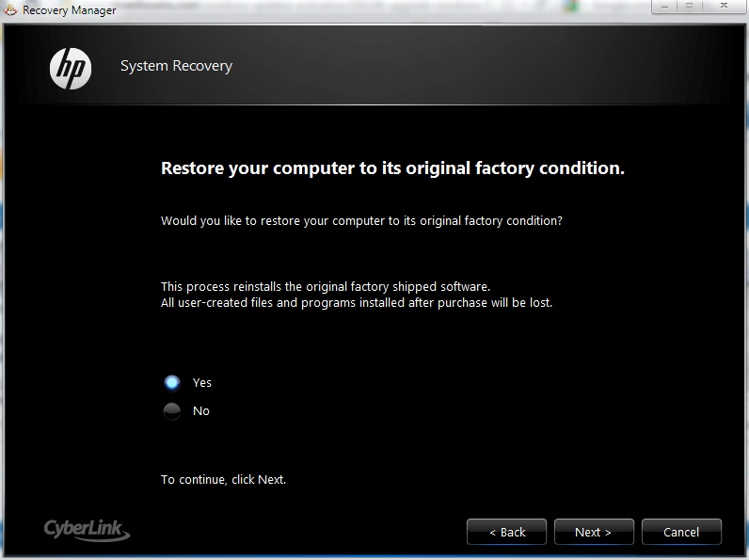Viewport: 749px width, 560px height.
Task: Click the Recovery Manager window title text
Action: 70,10
